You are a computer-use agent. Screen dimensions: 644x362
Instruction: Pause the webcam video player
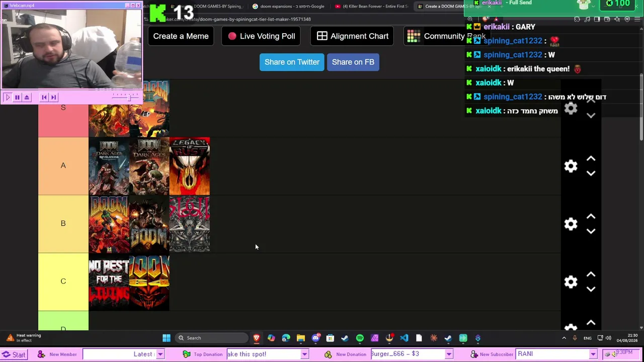click(x=17, y=97)
